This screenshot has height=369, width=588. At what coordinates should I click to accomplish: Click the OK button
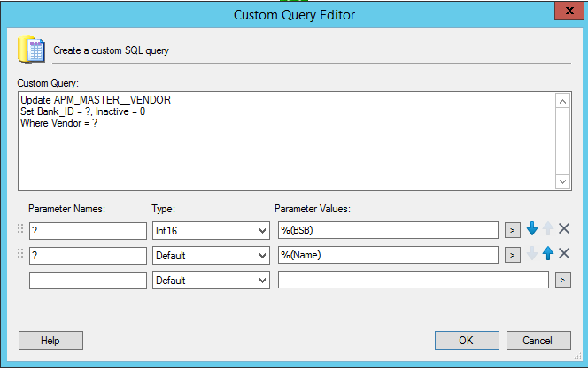[x=466, y=340]
